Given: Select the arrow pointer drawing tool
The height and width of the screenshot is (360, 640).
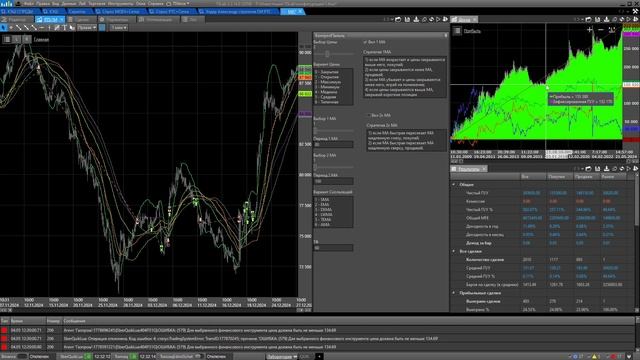Looking at the screenshot, I should point(4,28).
